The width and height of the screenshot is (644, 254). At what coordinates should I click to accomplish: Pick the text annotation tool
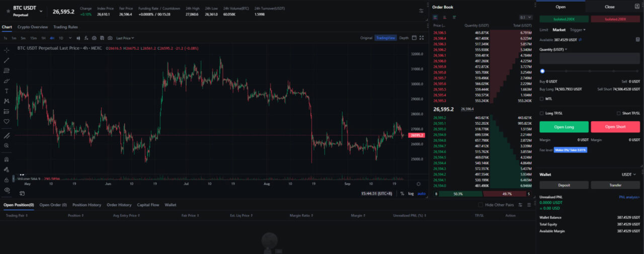tap(7, 91)
